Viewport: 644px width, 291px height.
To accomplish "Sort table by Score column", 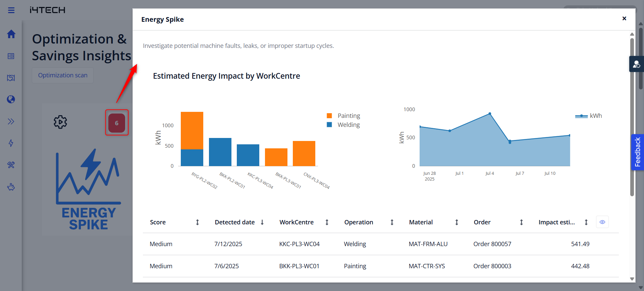I will [x=198, y=222].
